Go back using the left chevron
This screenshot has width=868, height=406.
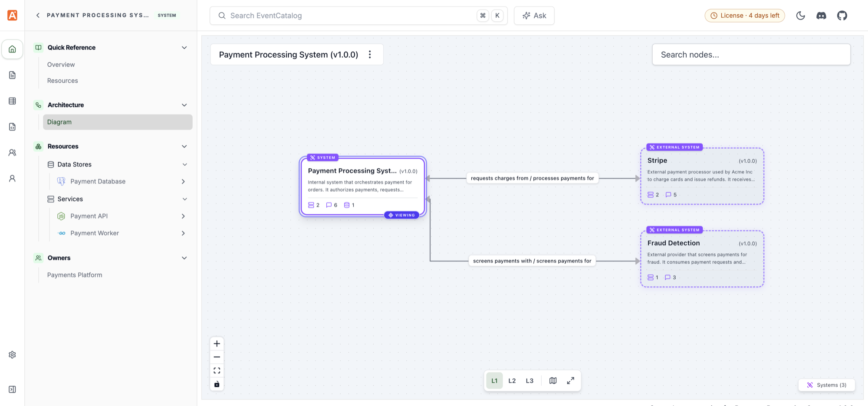tap(38, 15)
